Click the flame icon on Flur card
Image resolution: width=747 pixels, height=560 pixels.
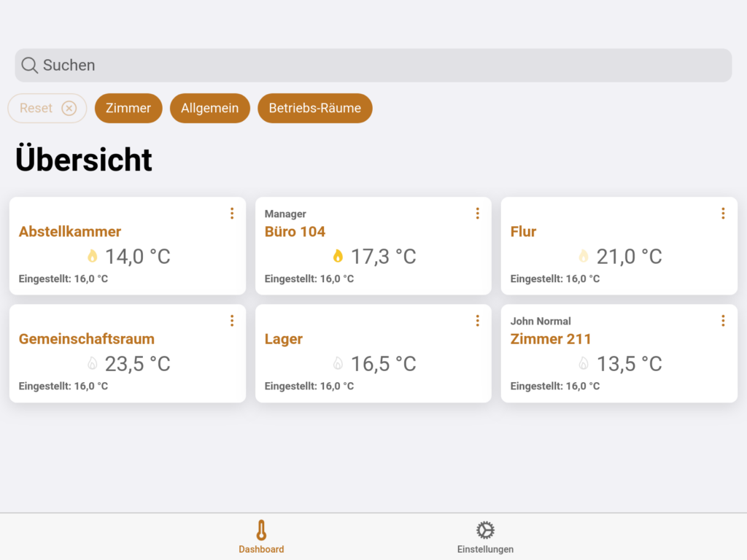(x=584, y=256)
